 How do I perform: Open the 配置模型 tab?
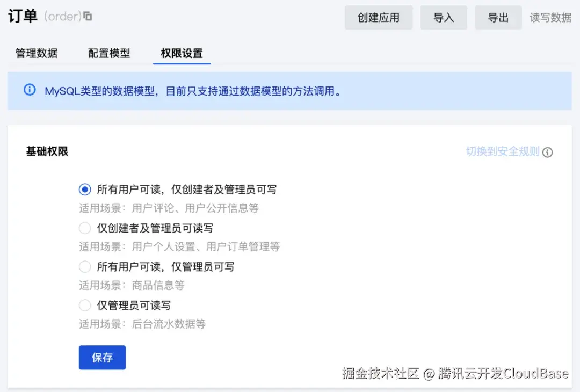click(108, 53)
